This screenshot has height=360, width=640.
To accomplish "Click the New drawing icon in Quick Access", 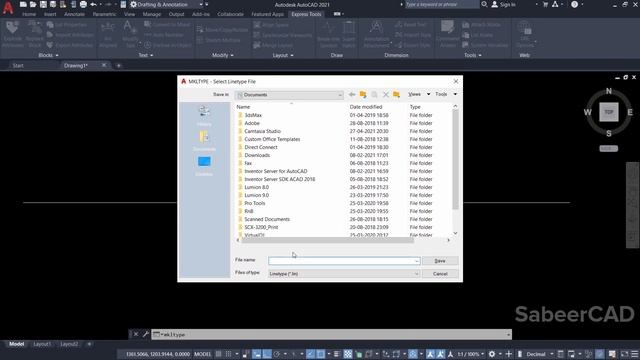I will (x=23, y=4).
